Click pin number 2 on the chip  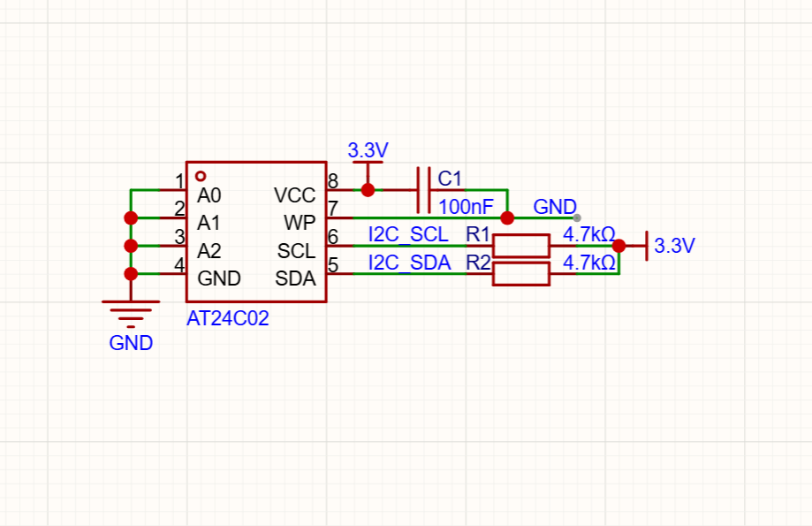179,209
